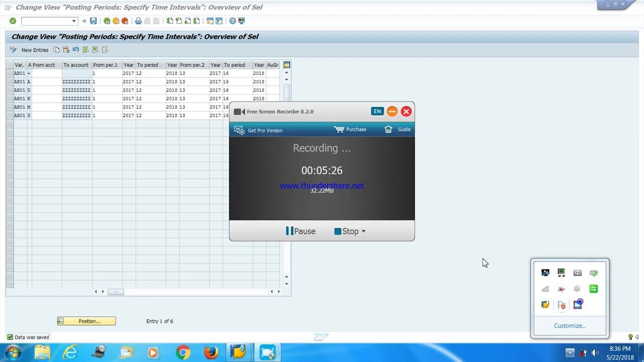Click the green Enter checkmark icon
The width and height of the screenshot is (644, 362).
(x=13, y=21)
